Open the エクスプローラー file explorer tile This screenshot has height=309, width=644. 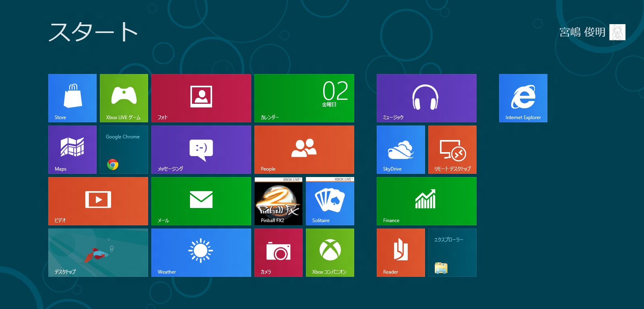coord(452,253)
